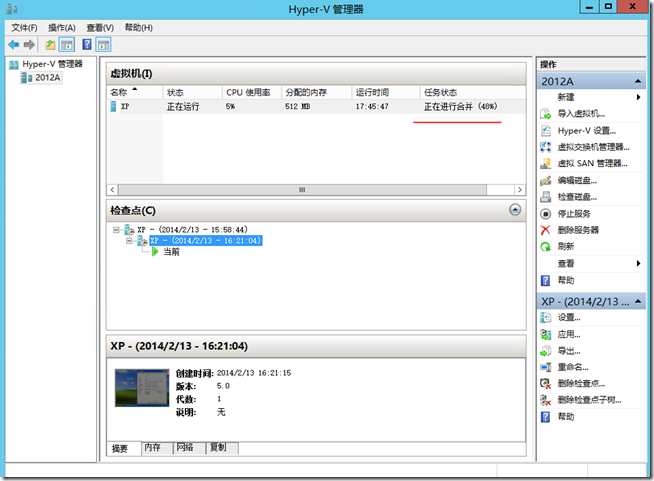
Task: Click the checkpoint 设置 icon
Action: tap(546, 317)
